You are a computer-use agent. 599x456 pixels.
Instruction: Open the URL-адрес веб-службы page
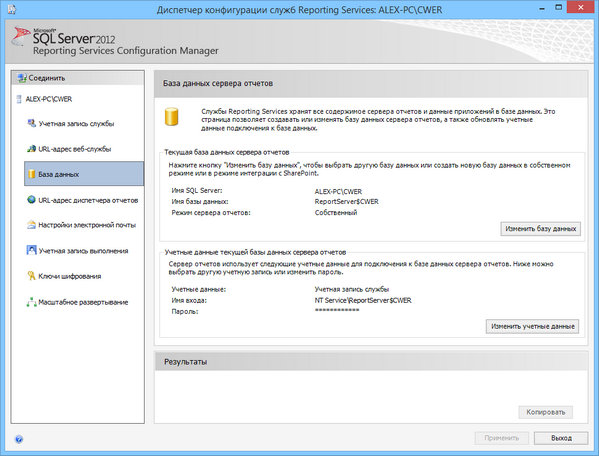click(75, 149)
